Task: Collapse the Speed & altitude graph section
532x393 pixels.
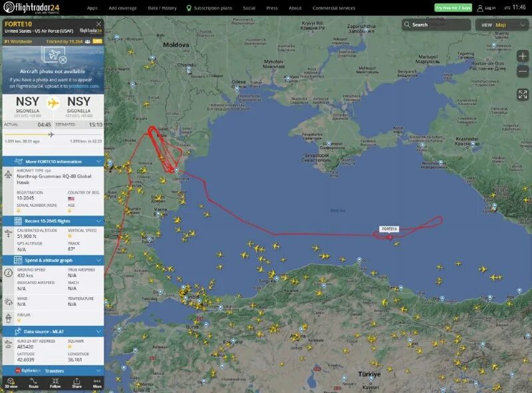Action: [98, 259]
